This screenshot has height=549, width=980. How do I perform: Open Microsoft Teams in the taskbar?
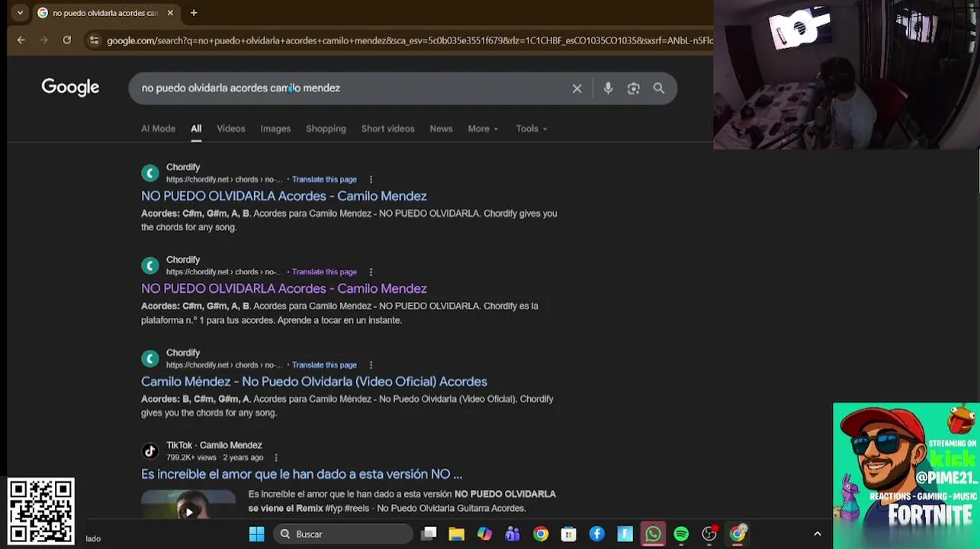coord(512,534)
